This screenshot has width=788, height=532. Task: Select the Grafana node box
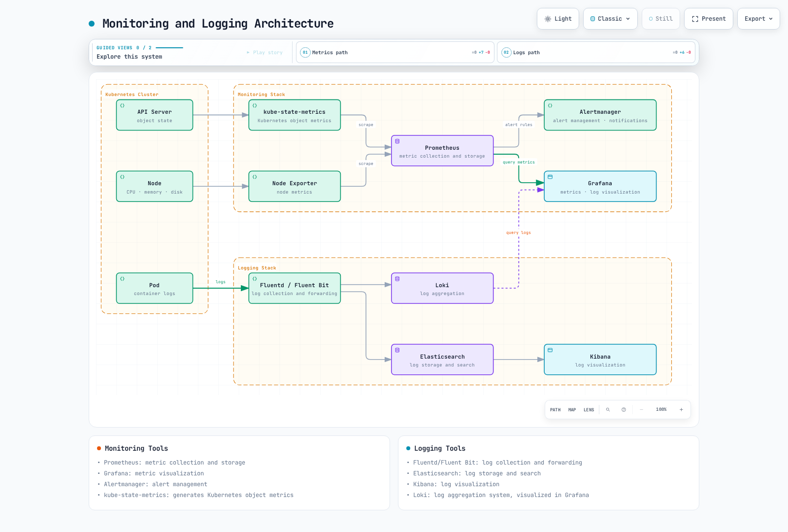[600, 186]
